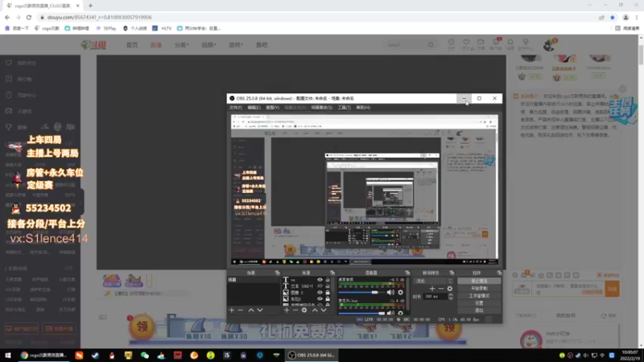The width and height of the screenshot is (644, 362).
Task: Open the HLTV bookmark
Action: coord(162,28)
